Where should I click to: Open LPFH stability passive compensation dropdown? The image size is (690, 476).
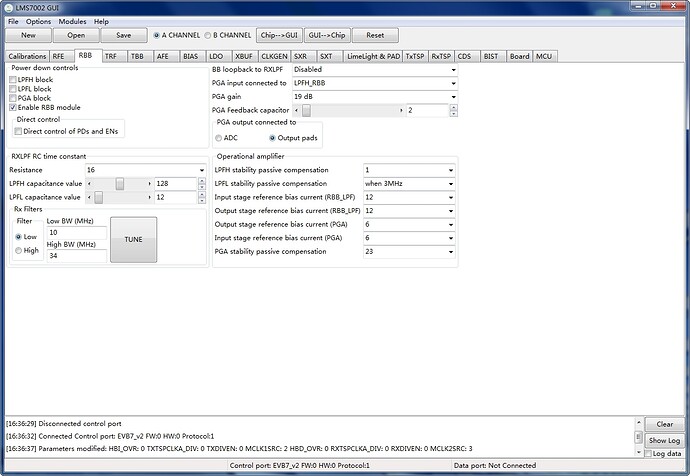click(x=409, y=170)
